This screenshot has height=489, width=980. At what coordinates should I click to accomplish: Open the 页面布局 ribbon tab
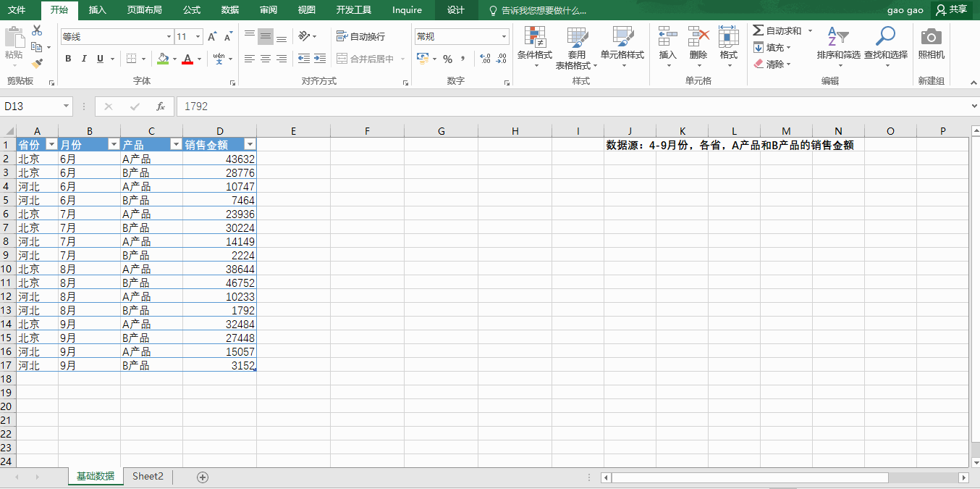tap(144, 10)
